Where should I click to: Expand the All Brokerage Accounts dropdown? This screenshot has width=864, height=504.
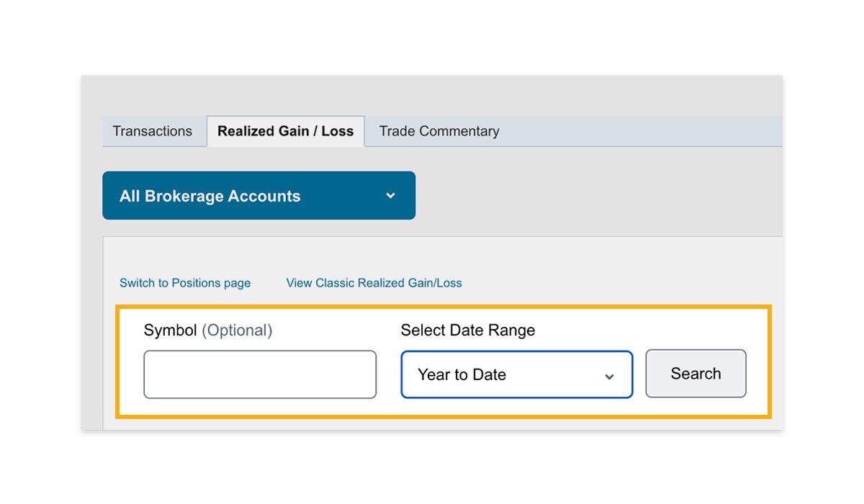(x=259, y=196)
